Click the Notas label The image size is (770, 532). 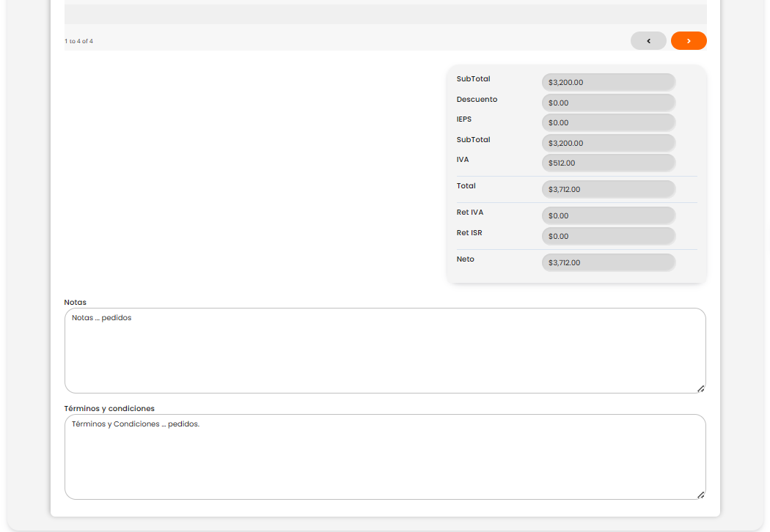pyautogui.click(x=76, y=302)
